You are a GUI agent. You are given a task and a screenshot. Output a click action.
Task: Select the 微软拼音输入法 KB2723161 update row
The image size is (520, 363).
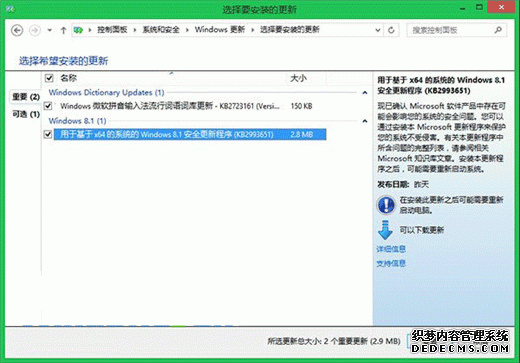(x=185, y=106)
